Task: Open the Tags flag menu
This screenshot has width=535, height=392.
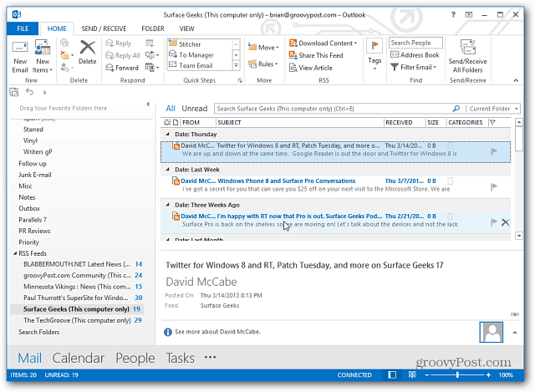Action: coord(374,55)
